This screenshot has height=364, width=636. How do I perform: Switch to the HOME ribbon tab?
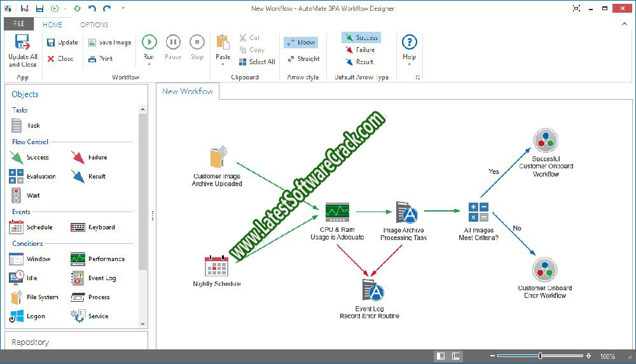(x=52, y=25)
